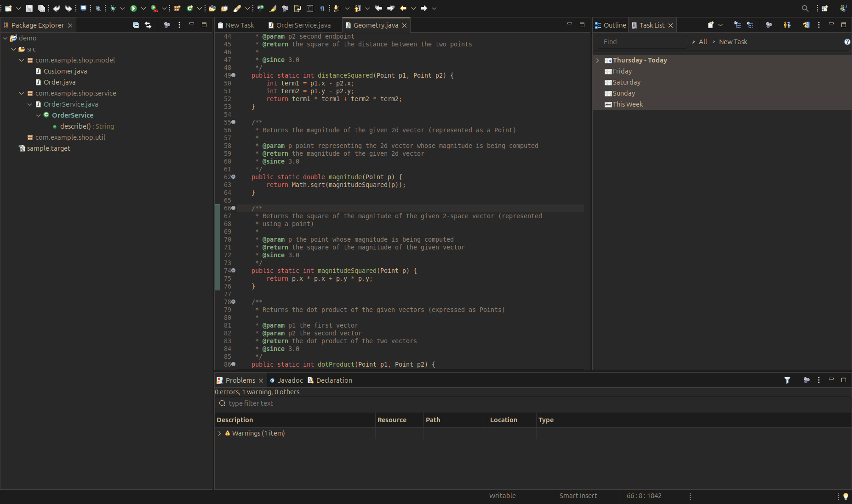Click the Previous Annotation up arrow icon
852x504 pixels.
[358, 8]
